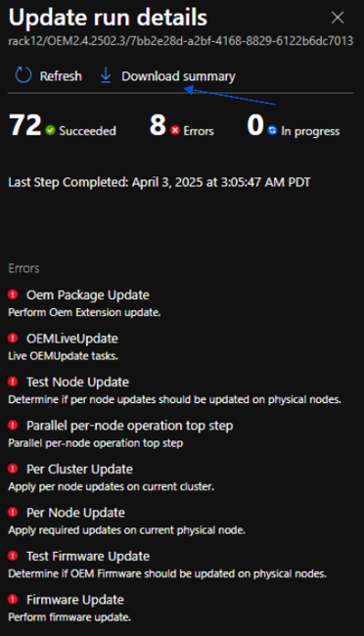Click the Download summary text button

coord(178,76)
